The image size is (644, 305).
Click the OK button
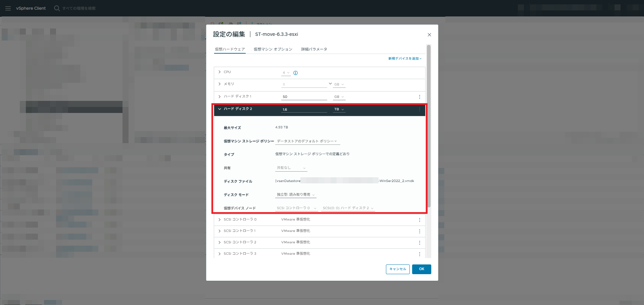coord(422,269)
